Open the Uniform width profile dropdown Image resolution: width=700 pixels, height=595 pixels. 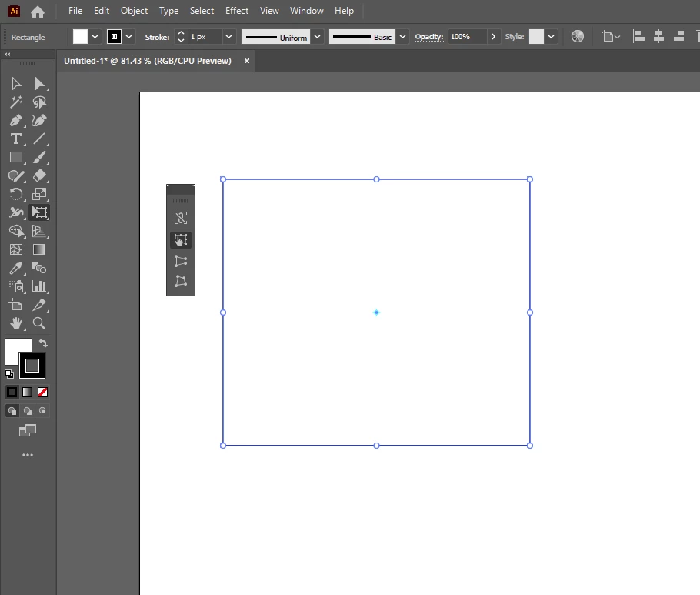317,37
